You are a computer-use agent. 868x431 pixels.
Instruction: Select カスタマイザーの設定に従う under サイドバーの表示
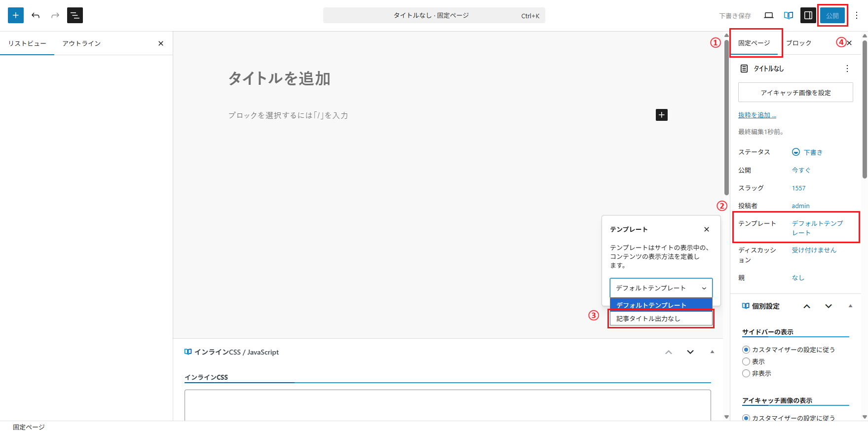(x=746, y=350)
